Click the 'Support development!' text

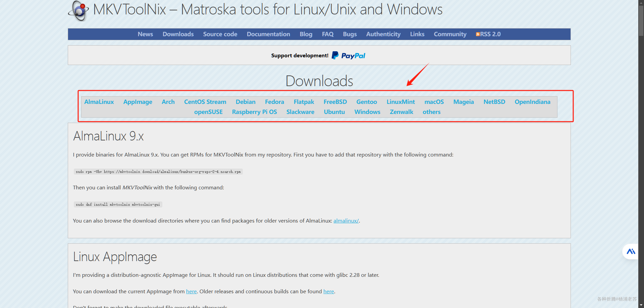point(300,56)
